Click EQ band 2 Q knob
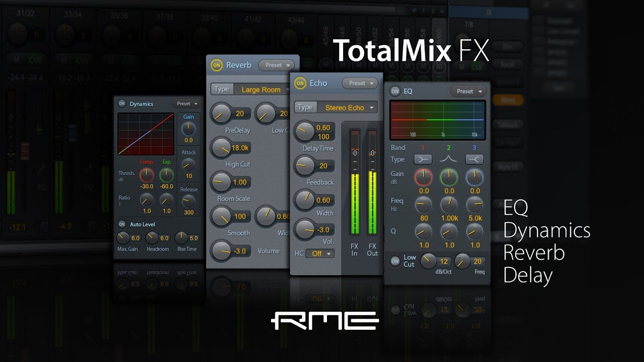 pyautogui.click(x=449, y=231)
